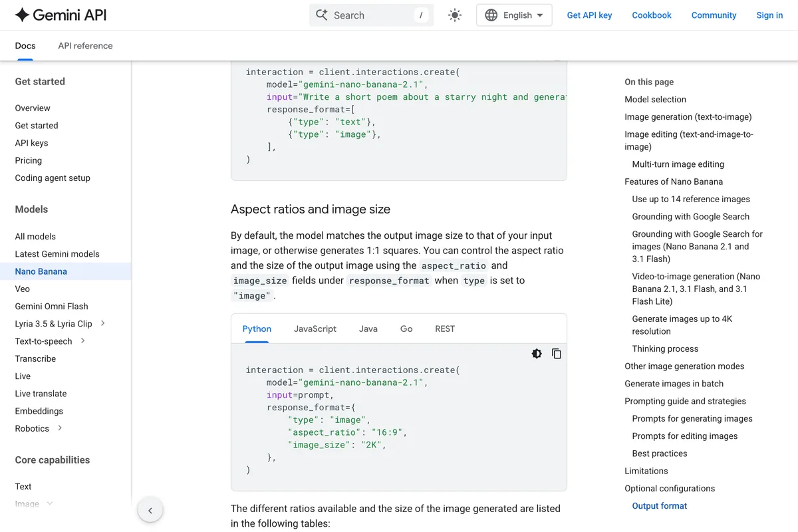Jump to Prompts for editing images
Image resolution: width=798 pixels, height=532 pixels.
[685, 436]
